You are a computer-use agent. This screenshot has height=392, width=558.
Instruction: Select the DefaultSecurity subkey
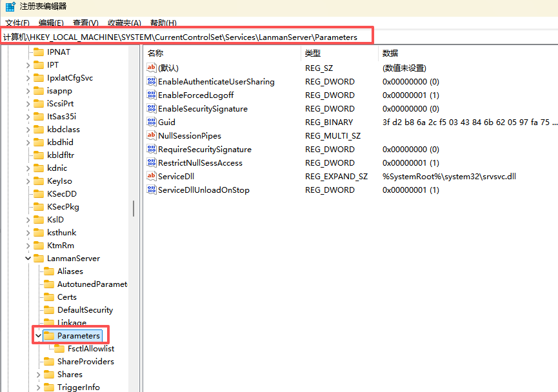coord(85,310)
